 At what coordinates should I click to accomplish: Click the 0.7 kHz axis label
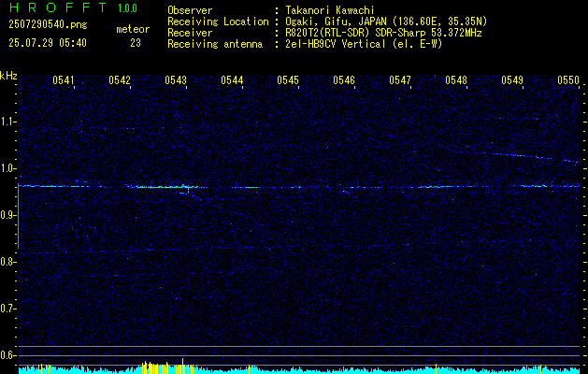(7, 309)
